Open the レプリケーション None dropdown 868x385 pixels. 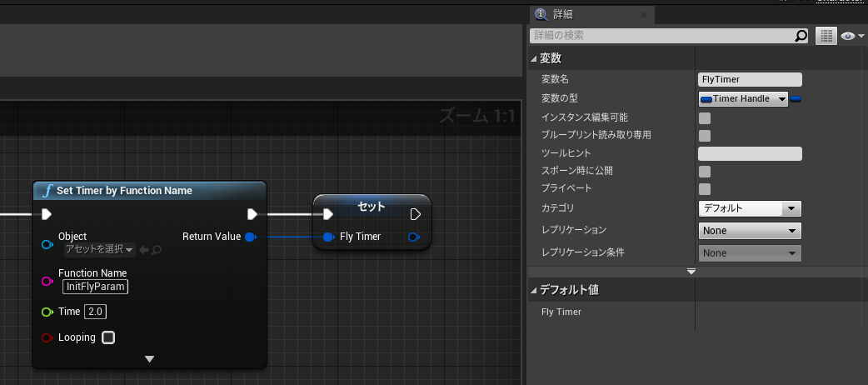[750, 231]
